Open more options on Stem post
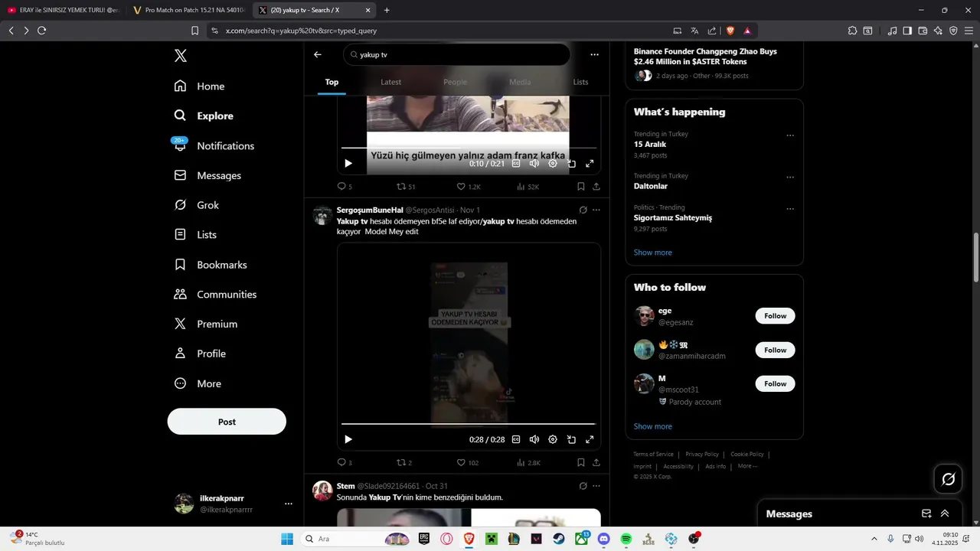The width and height of the screenshot is (980, 551). (x=596, y=486)
